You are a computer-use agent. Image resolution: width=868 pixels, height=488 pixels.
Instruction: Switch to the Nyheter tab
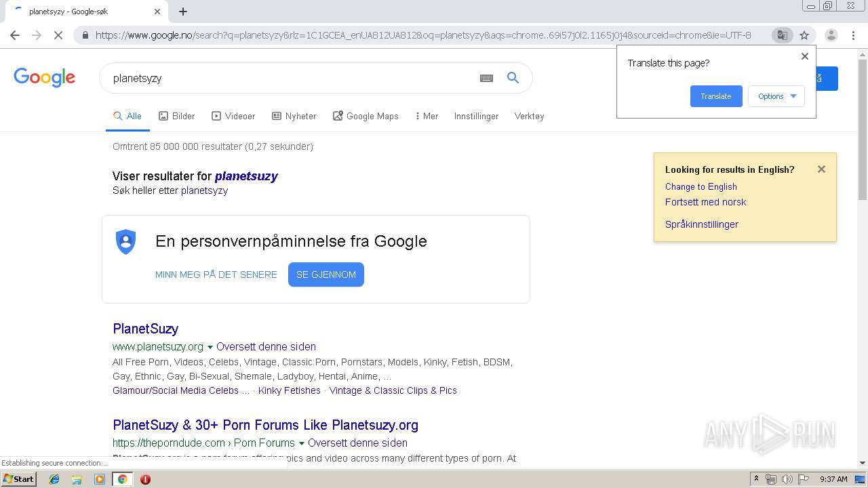[x=294, y=116]
